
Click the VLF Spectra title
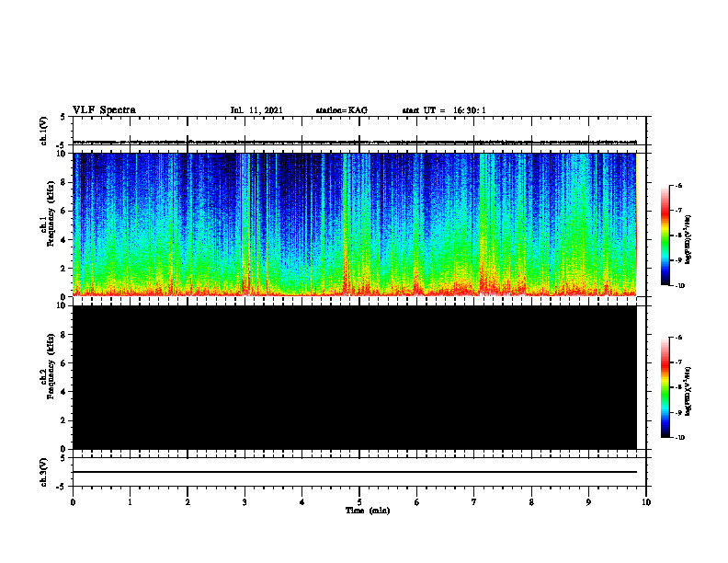(x=104, y=110)
